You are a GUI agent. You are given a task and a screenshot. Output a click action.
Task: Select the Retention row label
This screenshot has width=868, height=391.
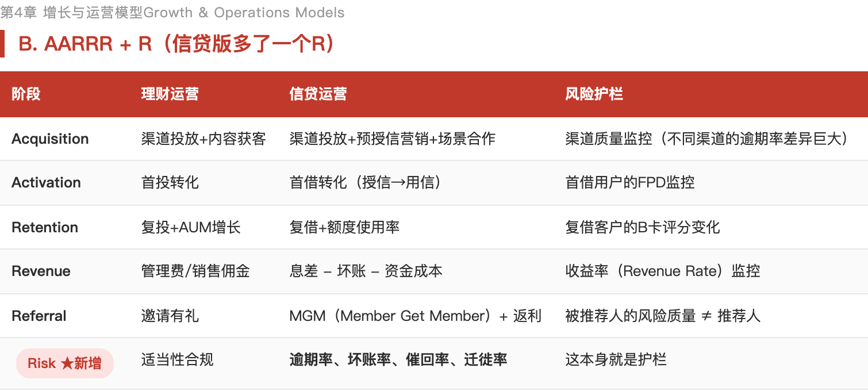tap(45, 227)
